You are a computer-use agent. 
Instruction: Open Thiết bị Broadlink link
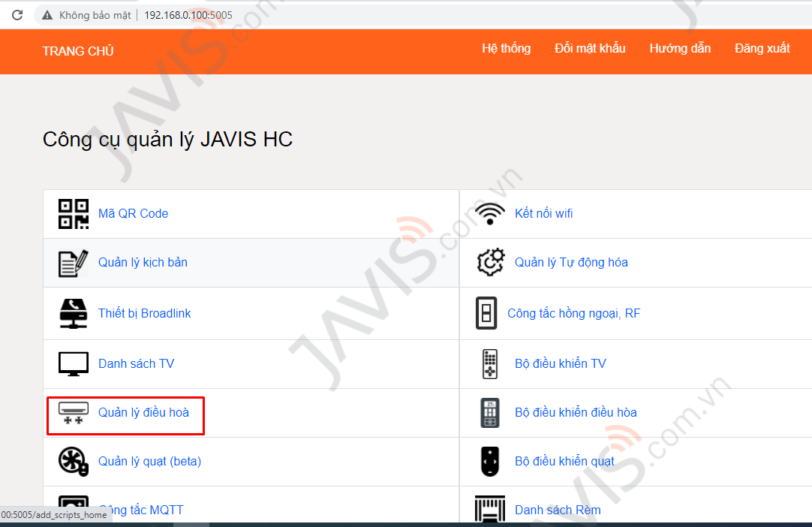pyautogui.click(x=145, y=313)
